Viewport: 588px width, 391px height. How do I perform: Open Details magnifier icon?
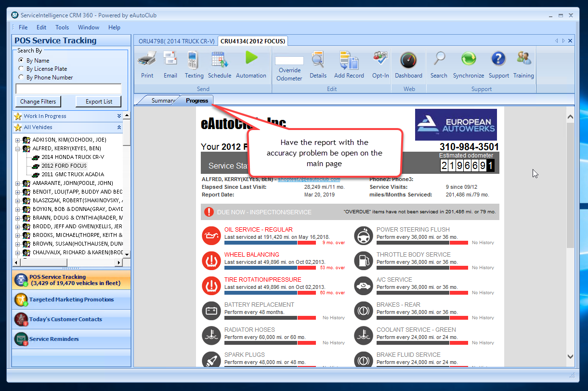tap(318, 60)
